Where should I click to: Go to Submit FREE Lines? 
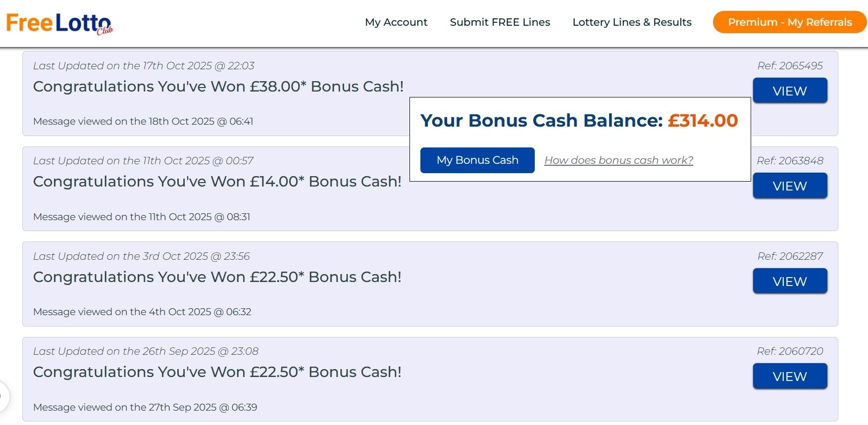point(500,22)
